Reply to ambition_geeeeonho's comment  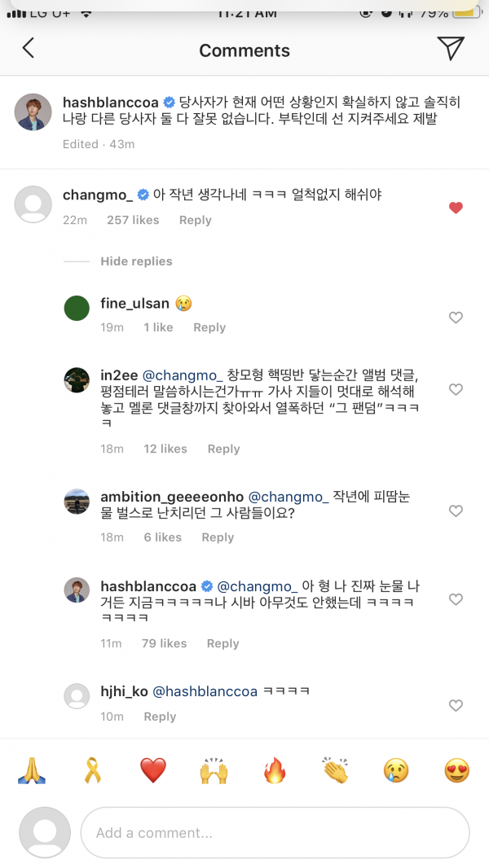coord(218,537)
